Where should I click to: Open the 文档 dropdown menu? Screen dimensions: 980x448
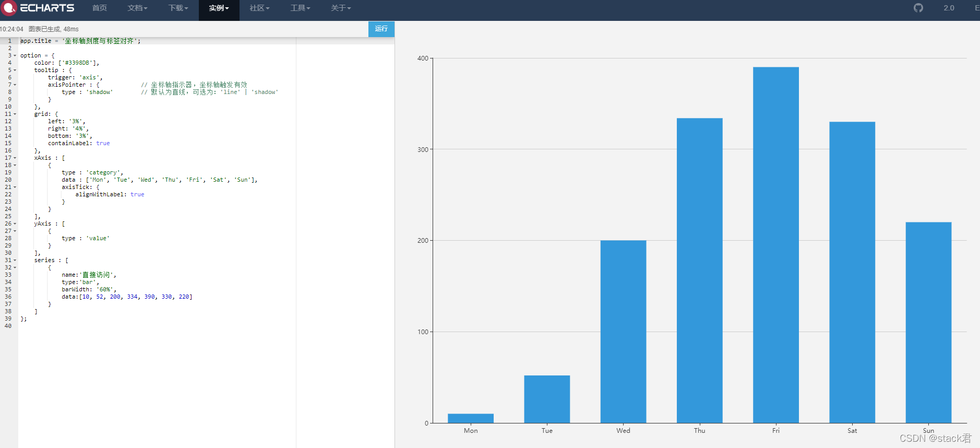tap(137, 8)
